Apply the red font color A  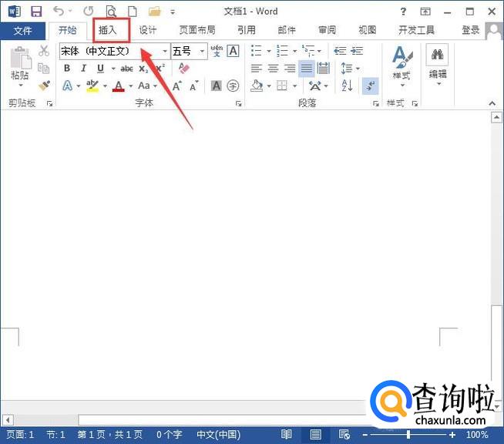click(x=118, y=86)
